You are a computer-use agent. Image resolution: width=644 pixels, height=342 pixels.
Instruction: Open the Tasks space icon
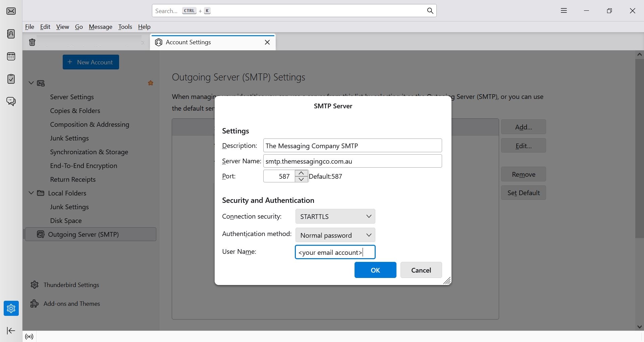pyautogui.click(x=11, y=79)
